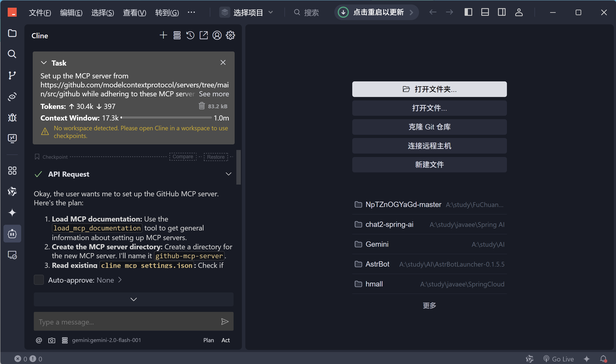Click the Cline account icon

click(217, 35)
